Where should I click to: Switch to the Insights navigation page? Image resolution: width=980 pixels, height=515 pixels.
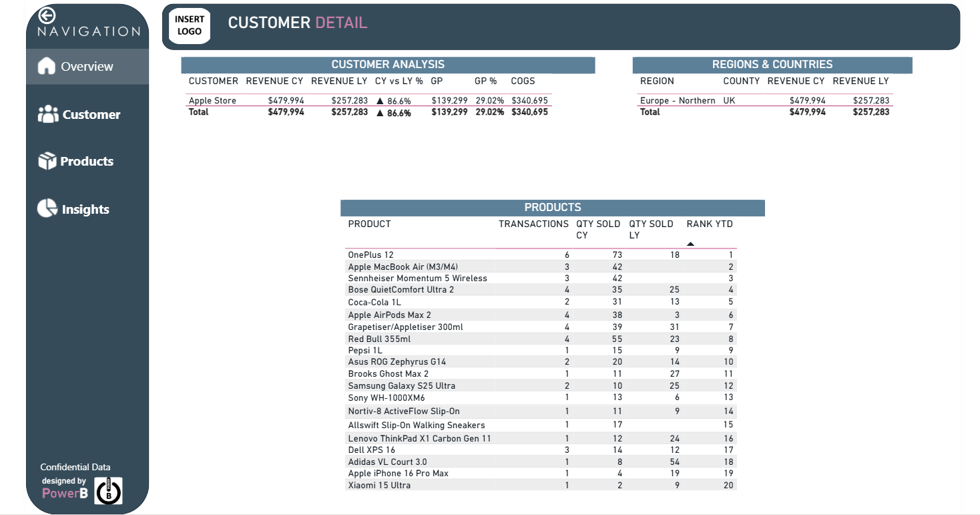(x=87, y=209)
